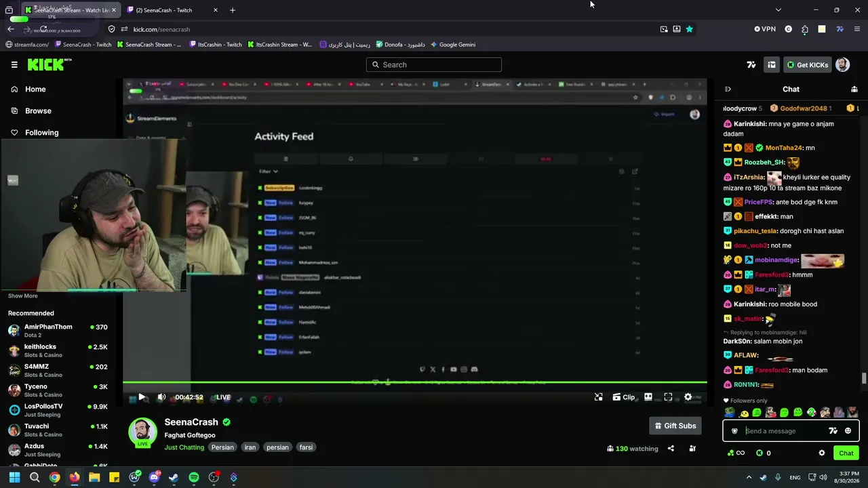The image size is (868, 488).
Task: Open the Just Chatting category link
Action: click(x=184, y=447)
